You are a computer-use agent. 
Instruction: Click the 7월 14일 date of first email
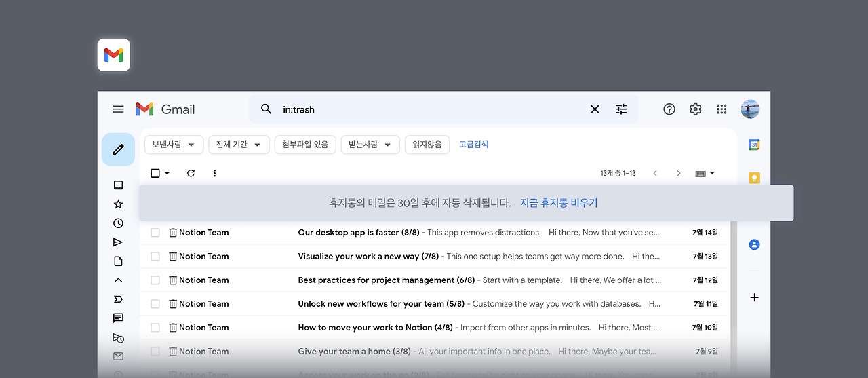(x=705, y=233)
